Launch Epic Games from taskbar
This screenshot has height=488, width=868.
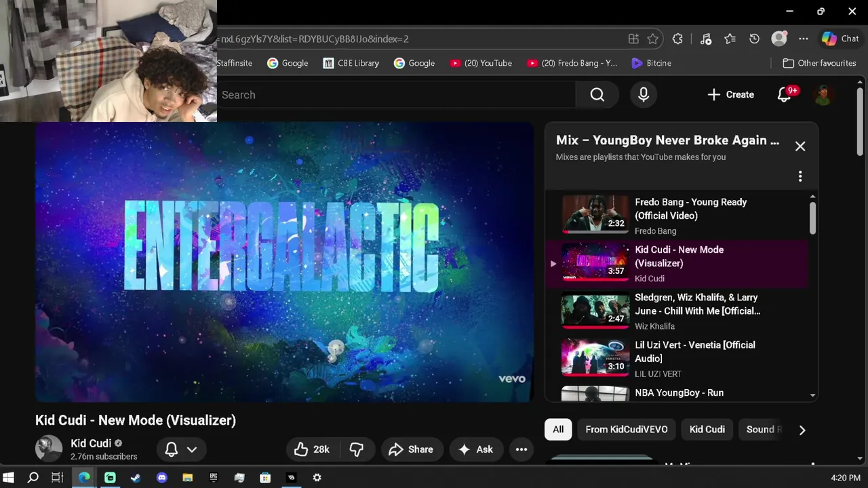(214, 478)
